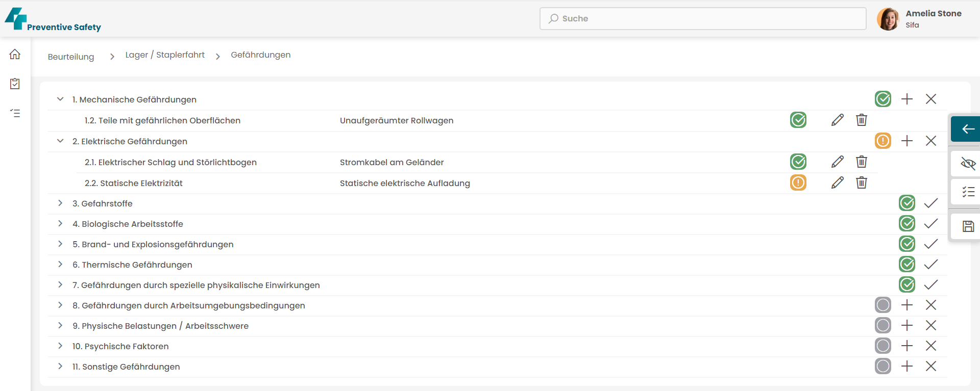Expand 4. Biologische Arbeitsstoffe section

(60, 223)
